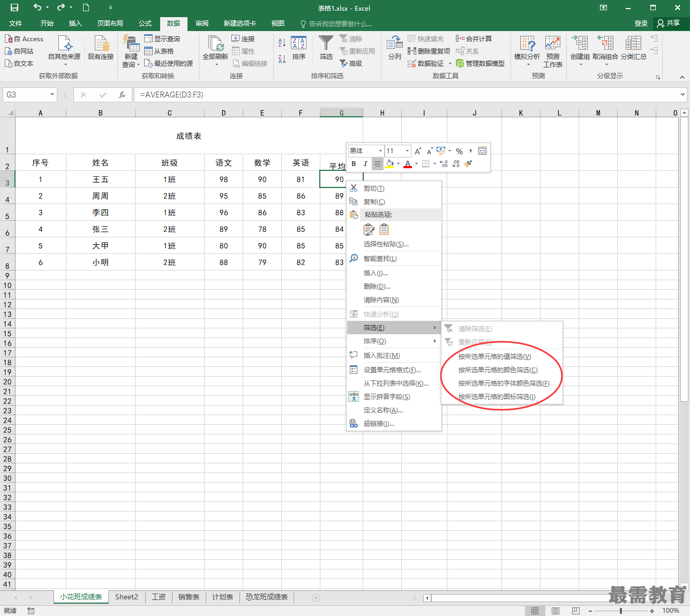
Task: Click Sign in (登录) link
Action: click(641, 24)
